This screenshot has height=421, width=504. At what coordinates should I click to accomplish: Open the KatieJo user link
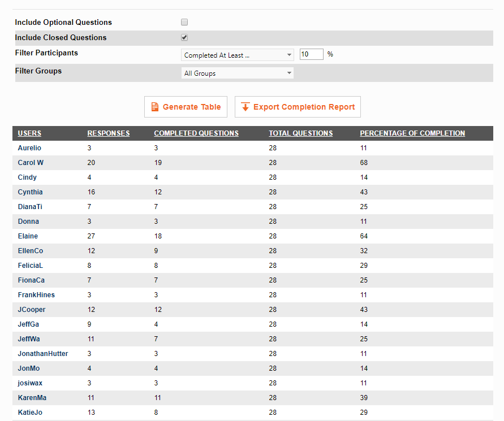click(x=30, y=413)
